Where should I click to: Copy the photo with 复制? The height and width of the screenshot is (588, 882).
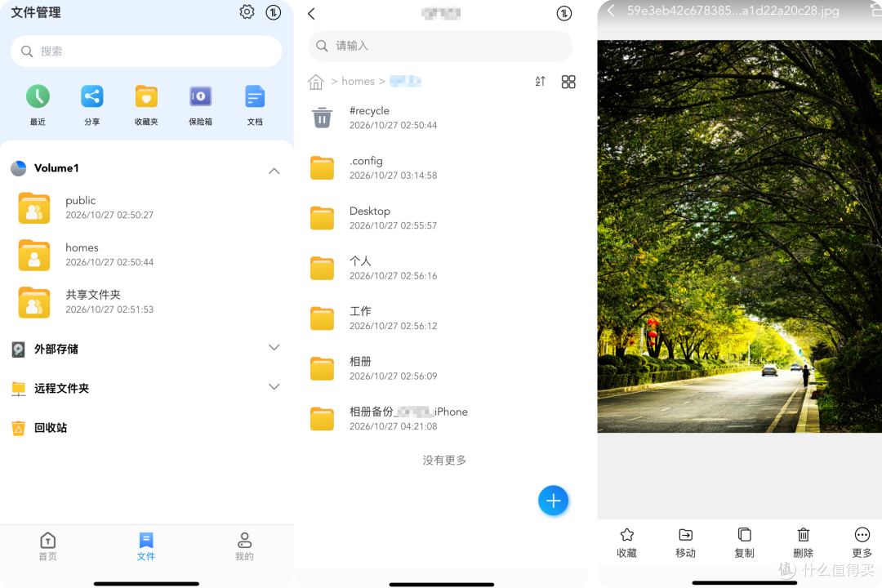tap(744, 543)
